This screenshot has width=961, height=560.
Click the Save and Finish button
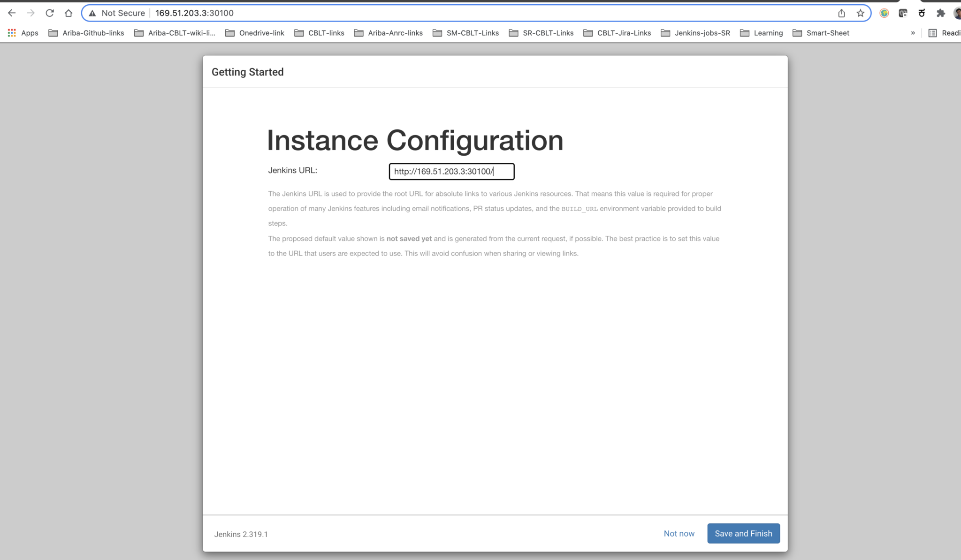743,533
